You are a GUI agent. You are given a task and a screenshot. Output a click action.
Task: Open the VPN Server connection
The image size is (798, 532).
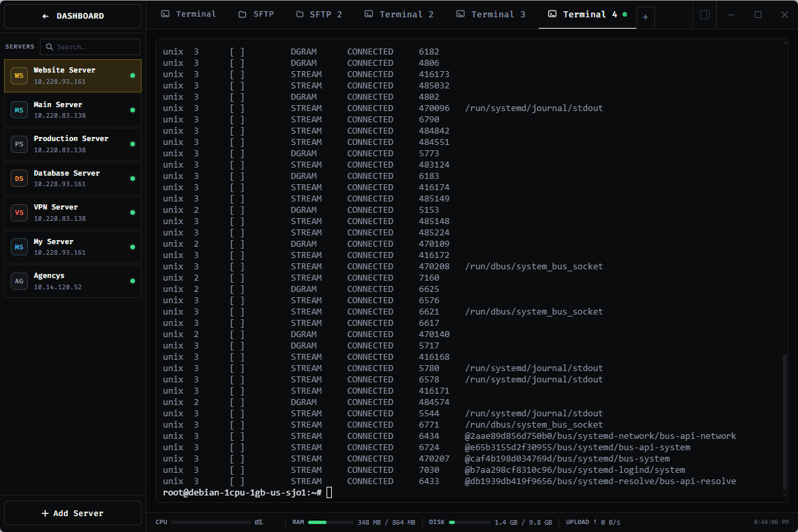click(72, 213)
